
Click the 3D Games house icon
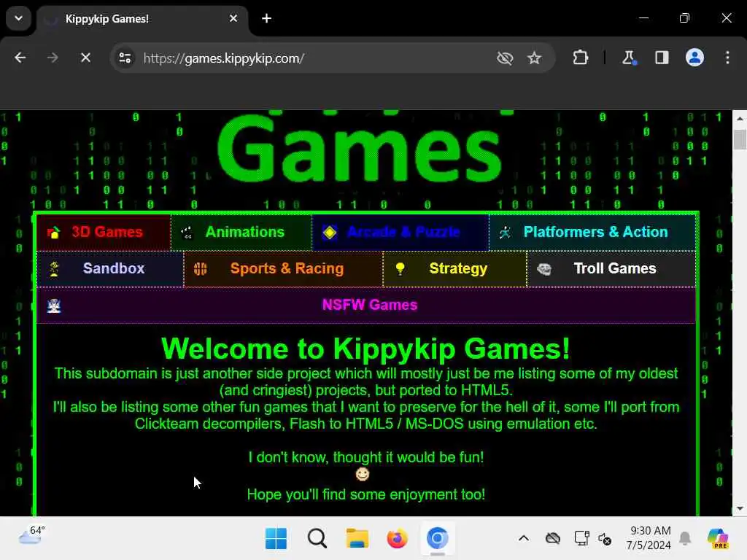[x=54, y=233]
